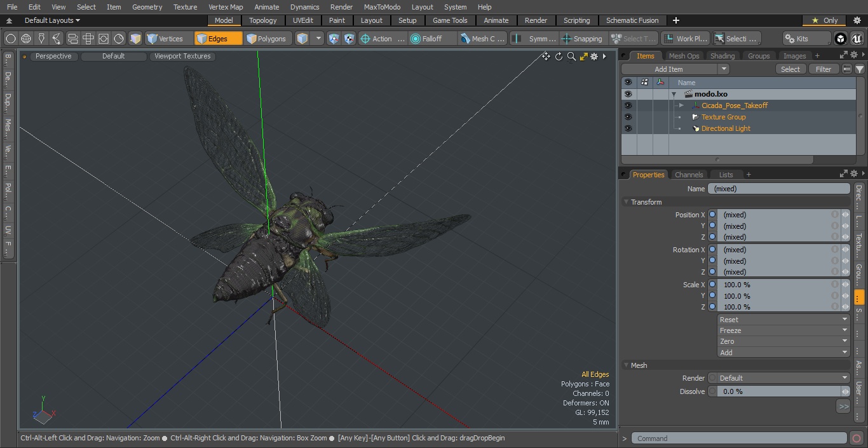Toggle Symmetry in toolbar
This screenshot has height=448, width=868.
coord(534,39)
